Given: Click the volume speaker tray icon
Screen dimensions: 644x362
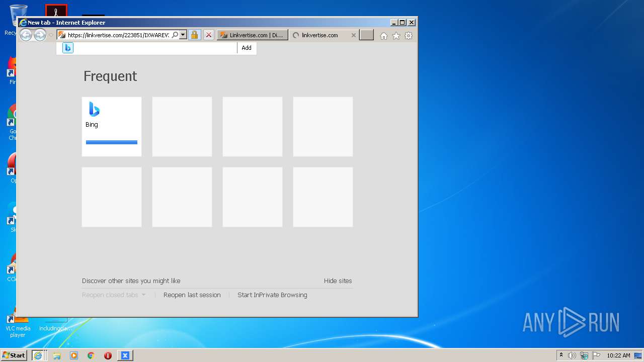Looking at the screenshot, I should tap(572, 355).
